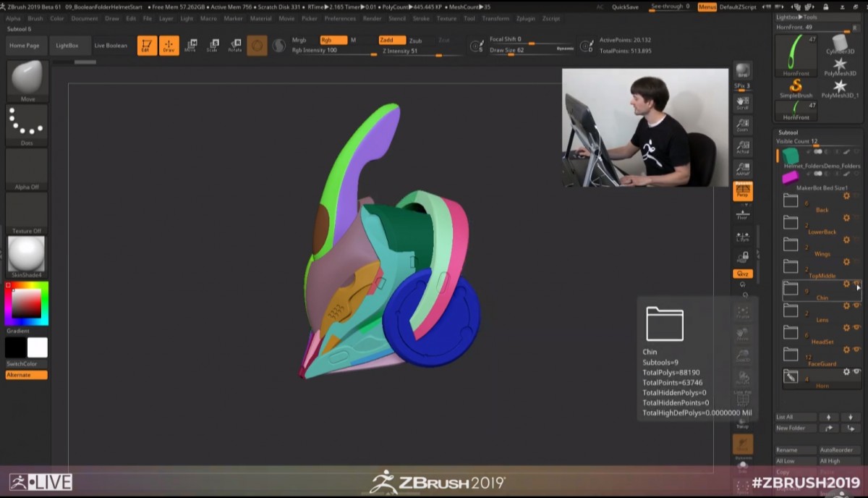
Task: Open the Preferences menu
Action: click(x=340, y=19)
